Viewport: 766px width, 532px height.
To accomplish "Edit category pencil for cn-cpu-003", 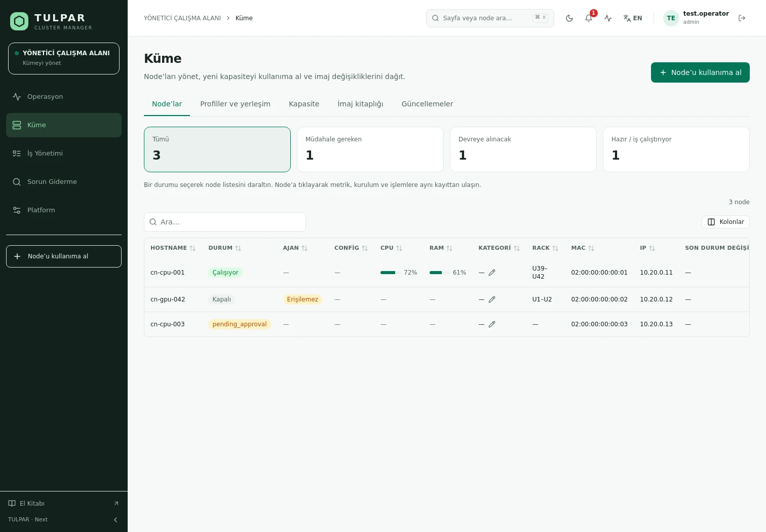I will click(492, 324).
